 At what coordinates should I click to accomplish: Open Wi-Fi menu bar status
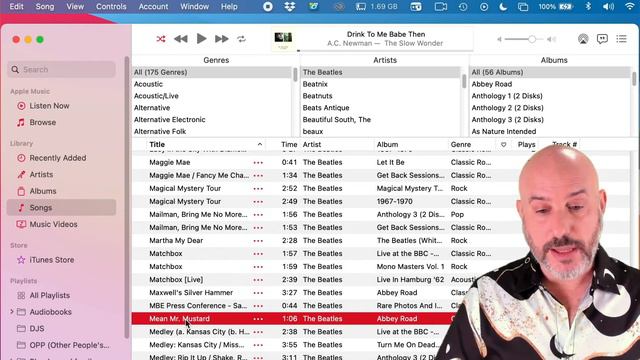(630, 7)
